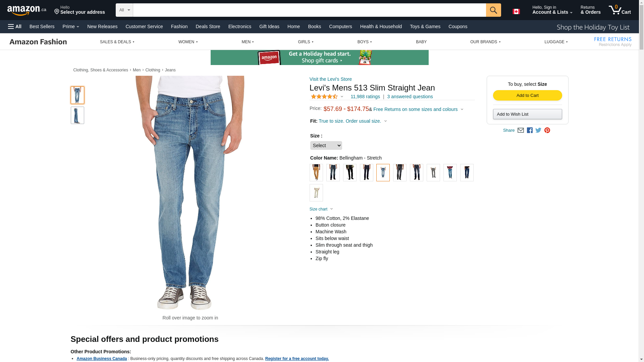The image size is (644, 362).
Task: Share the product via email icon
Action: [521, 130]
